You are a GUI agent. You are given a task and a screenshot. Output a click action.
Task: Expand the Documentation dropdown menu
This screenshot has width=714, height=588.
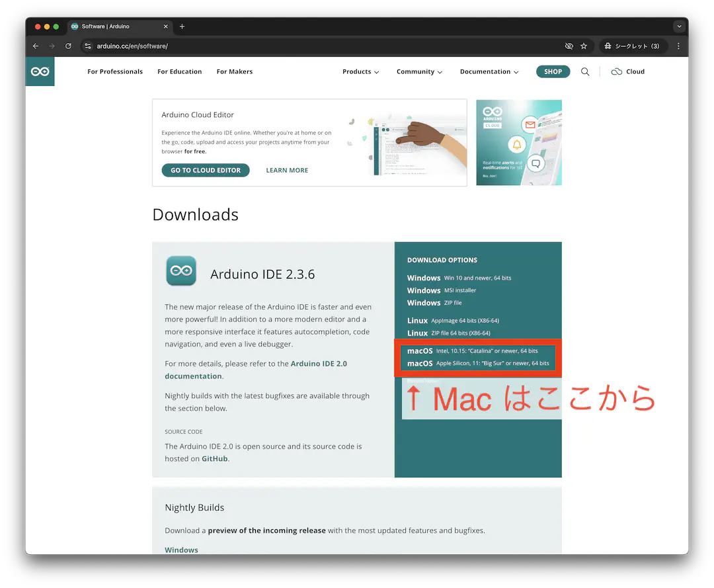[489, 71]
